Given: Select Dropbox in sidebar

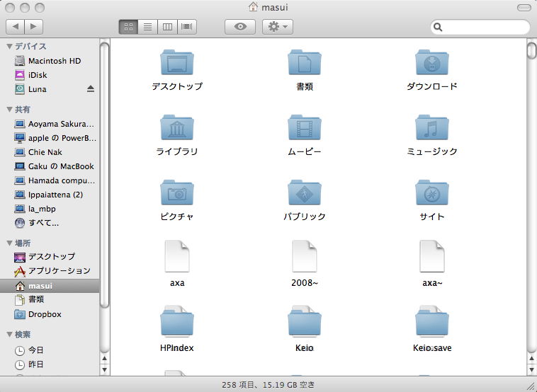Looking at the screenshot, I should click(x=50, y=314).
